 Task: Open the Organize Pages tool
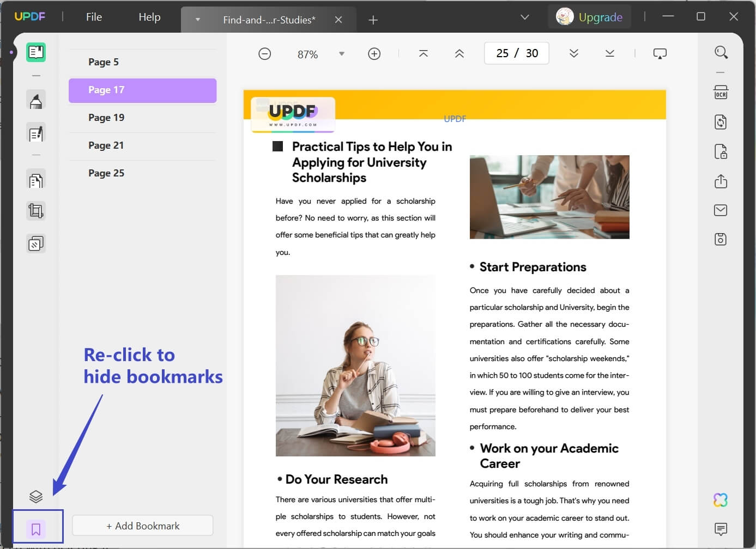[x=36, y=180]
